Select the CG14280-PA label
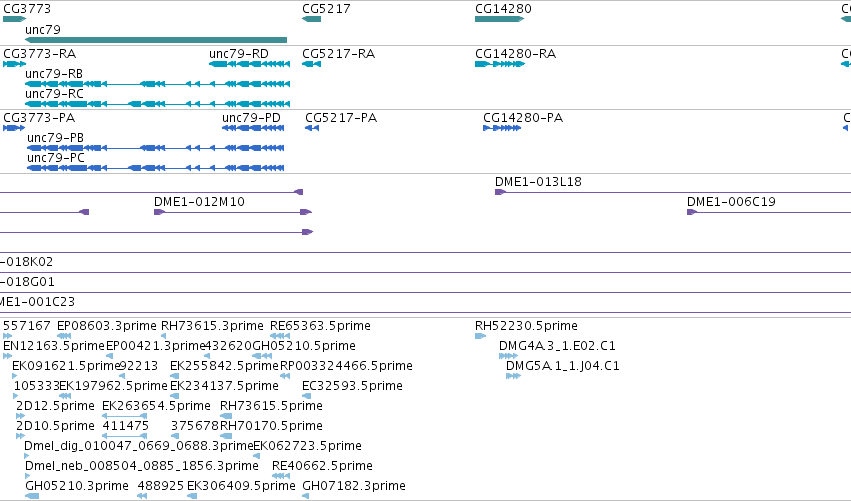The width and height of the screenshot is (851, 501). (x=523, y=118)
